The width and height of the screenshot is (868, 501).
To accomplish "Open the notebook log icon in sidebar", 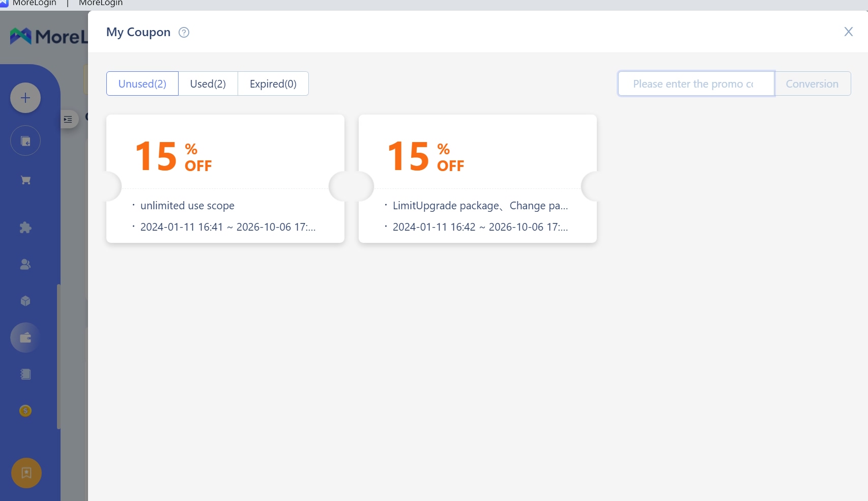I will tap(25, 374).
